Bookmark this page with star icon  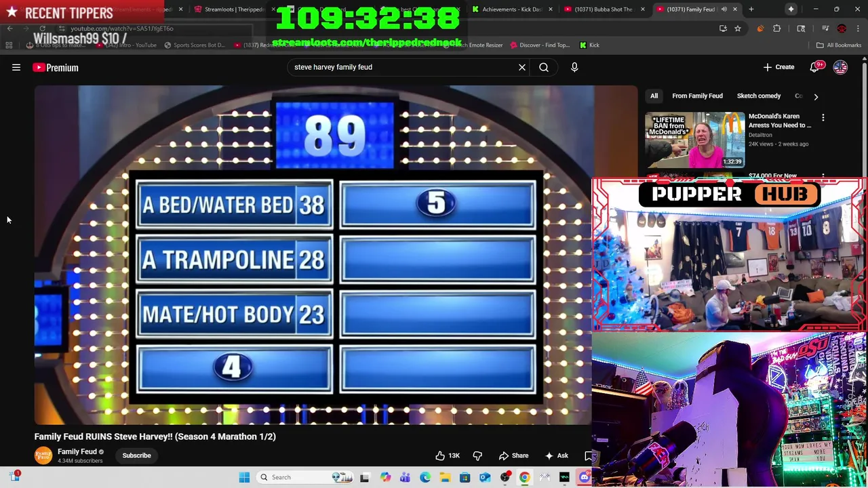point(738,28)
